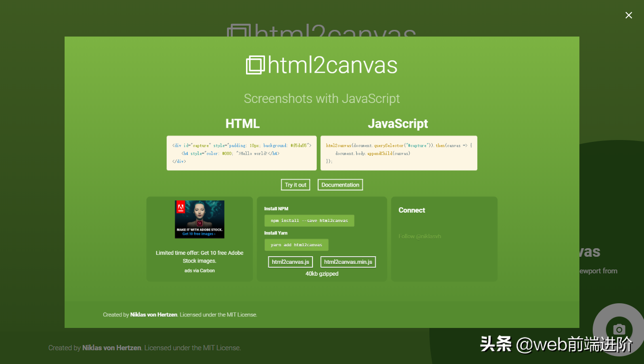Click the Install NPM label

pyautogui.click(x=276, y=209)
